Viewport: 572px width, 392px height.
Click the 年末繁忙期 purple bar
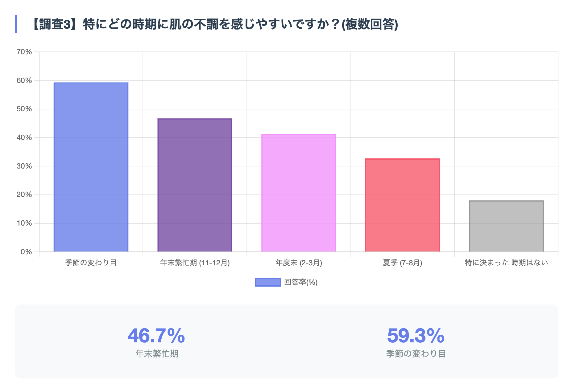tap(195, 185)
